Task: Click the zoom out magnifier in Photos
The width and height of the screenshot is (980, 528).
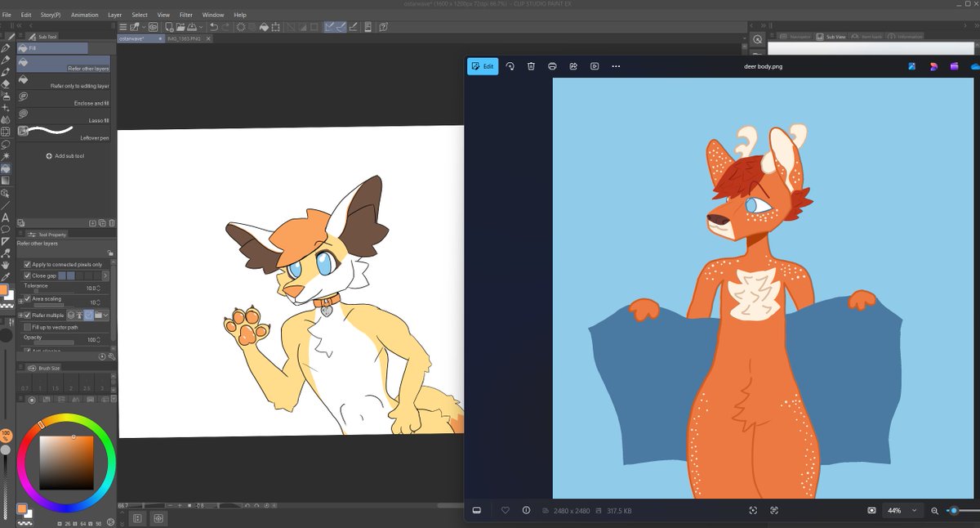Action: click(935, 510)
